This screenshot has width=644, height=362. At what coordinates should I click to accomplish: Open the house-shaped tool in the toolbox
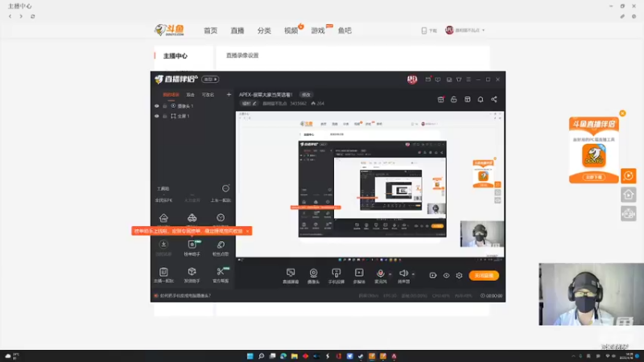coord(163,217)
